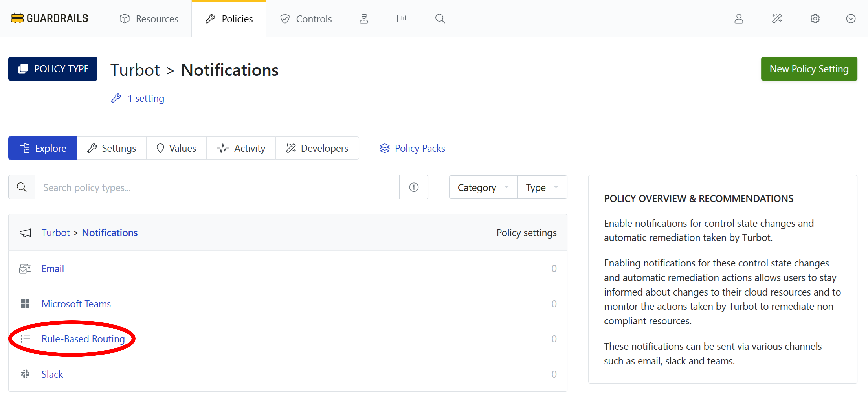Switch to the Settings tab
The image size is (868, 395).
point(112,148)
